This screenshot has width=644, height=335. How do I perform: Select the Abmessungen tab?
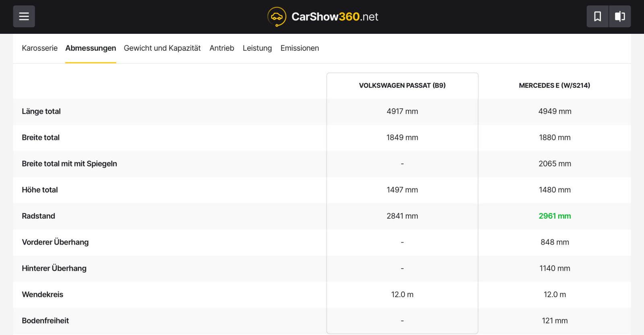pos(91,48)
